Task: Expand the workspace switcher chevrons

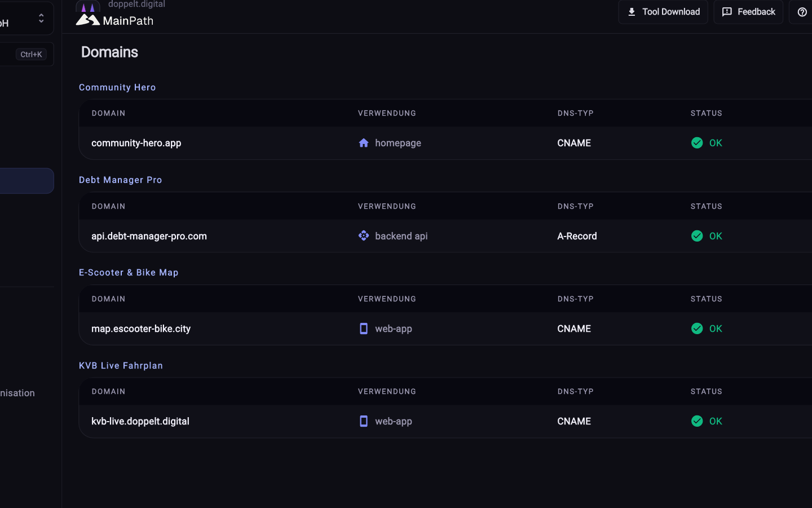Action: (x=41, y=18)
